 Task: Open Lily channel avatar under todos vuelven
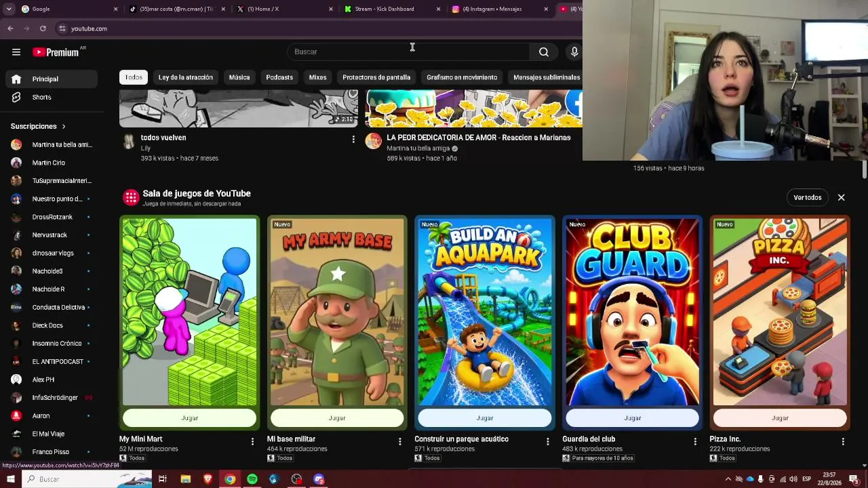click(128, 141)
